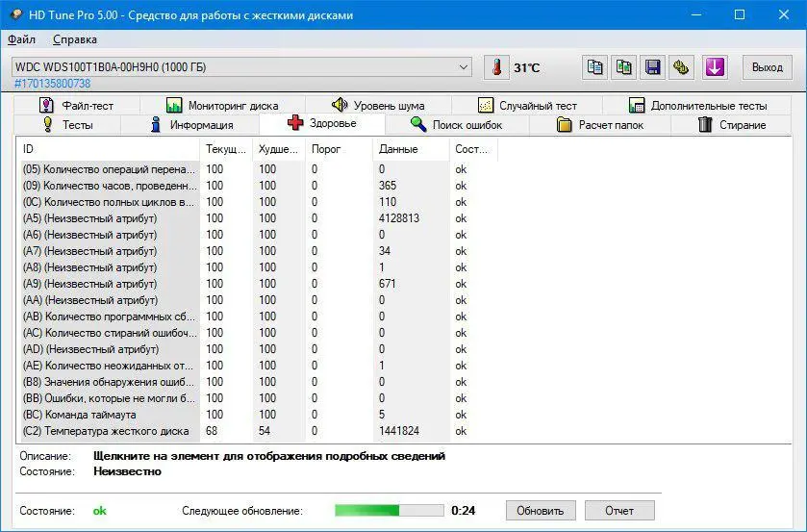The image size is (807, 532).
Task: Click the data value 4128813
Action: tap(399, 218)
